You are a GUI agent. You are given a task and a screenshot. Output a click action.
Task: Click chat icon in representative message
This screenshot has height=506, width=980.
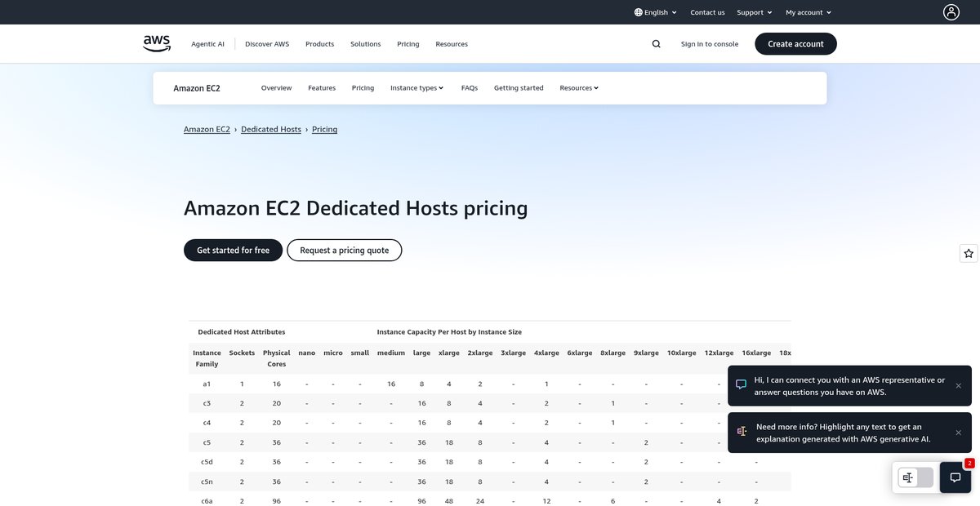[x=742, y=384]
